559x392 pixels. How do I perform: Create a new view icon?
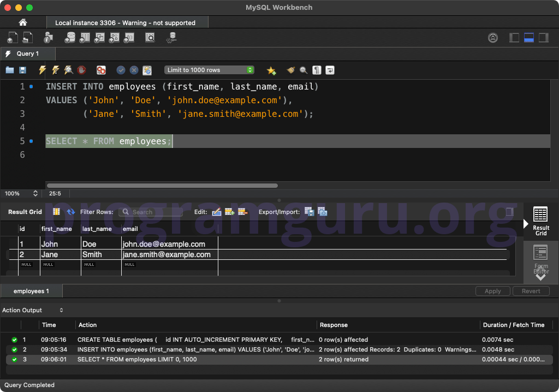coord(99,38)
